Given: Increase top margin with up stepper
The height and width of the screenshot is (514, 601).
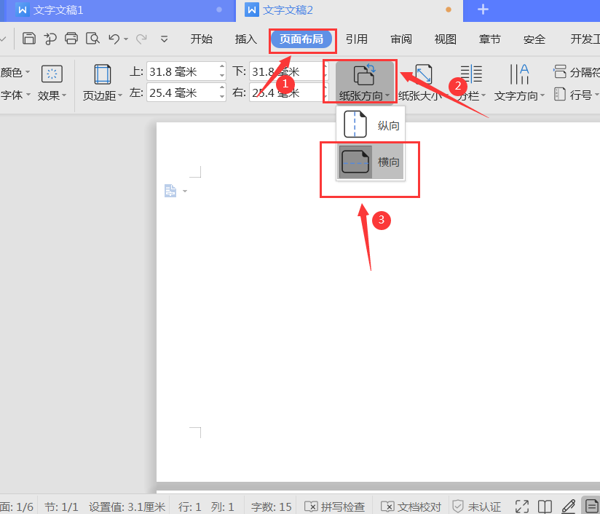Looking at the screenshot, I should [x=222, y=67].
